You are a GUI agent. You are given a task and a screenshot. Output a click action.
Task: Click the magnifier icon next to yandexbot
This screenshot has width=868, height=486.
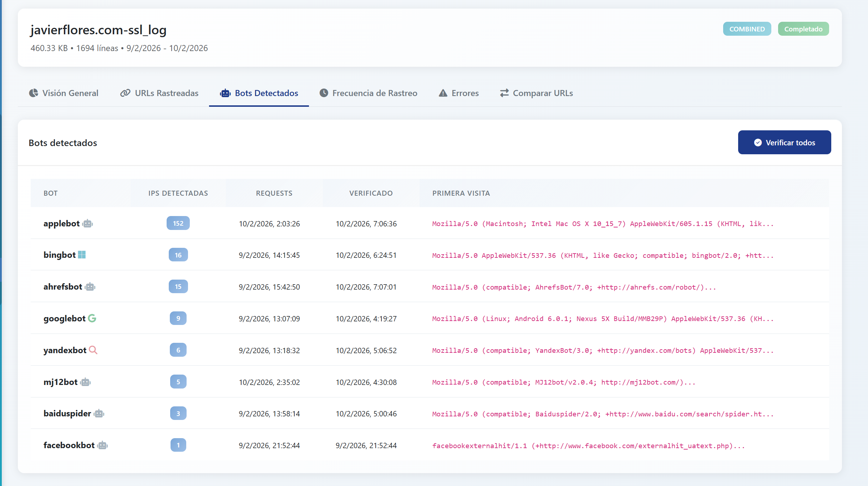93,350
